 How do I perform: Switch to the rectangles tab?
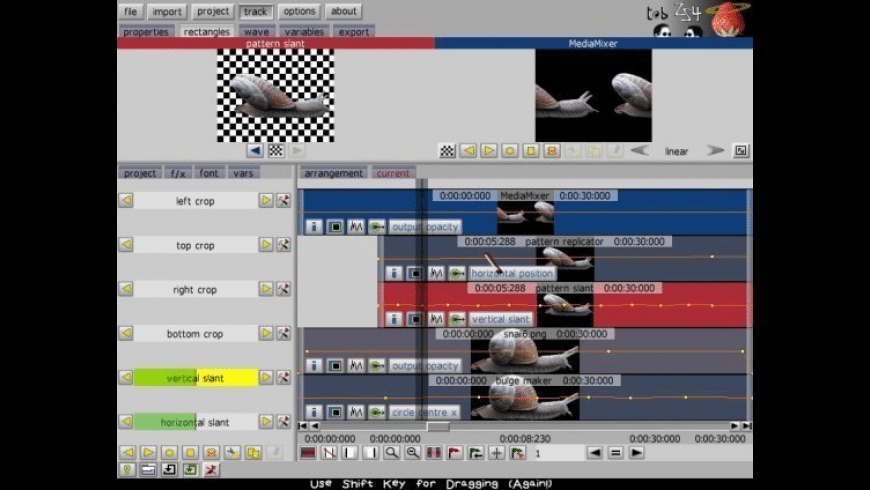point(206,32)
